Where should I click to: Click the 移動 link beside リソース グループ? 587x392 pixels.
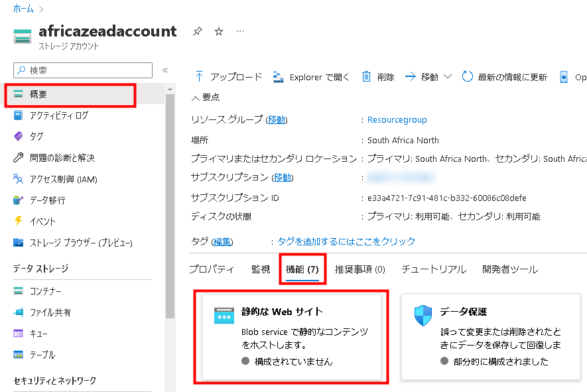point(277,120)
